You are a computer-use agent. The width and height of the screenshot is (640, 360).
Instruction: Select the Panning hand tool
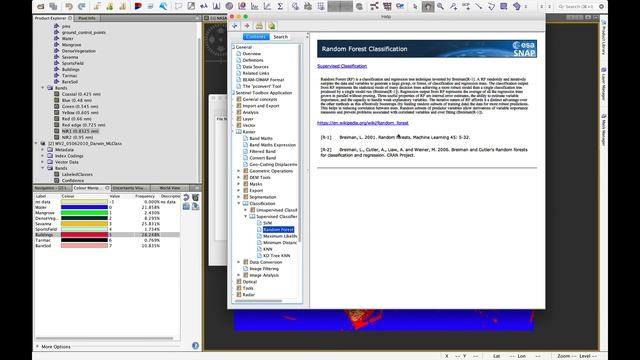click(428, 7)
